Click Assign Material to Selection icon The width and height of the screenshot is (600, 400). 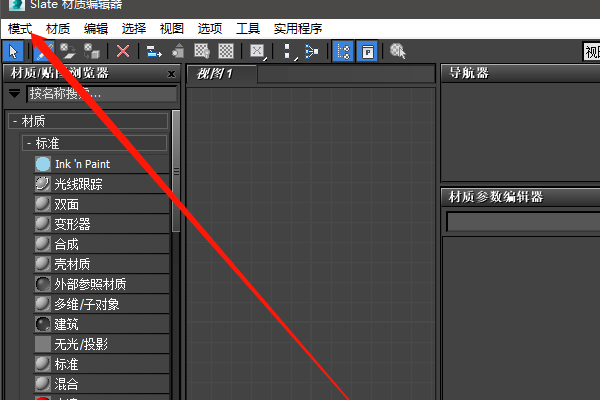click(92, 51)
